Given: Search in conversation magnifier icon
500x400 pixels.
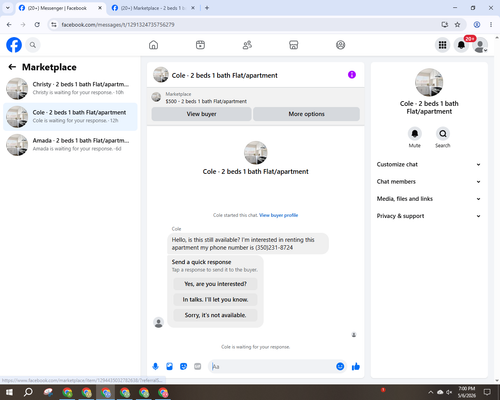Looking at the screenshot, I should click(443, 134).
